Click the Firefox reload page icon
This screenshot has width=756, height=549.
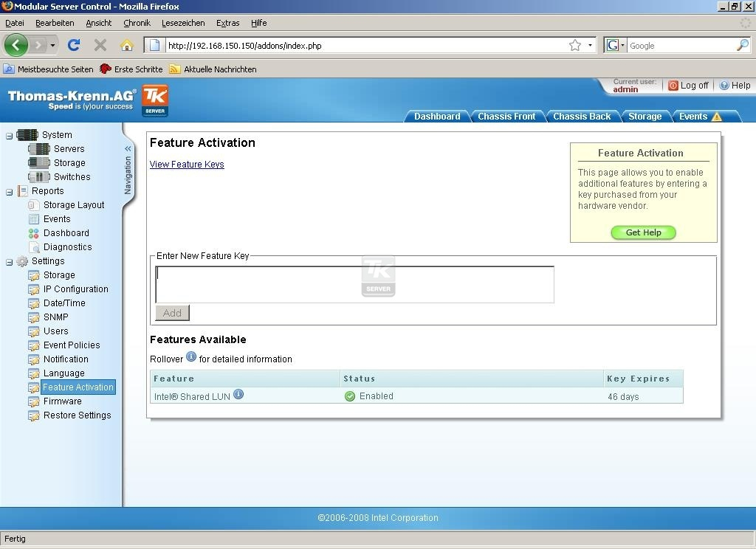click(x=74, y=46)
